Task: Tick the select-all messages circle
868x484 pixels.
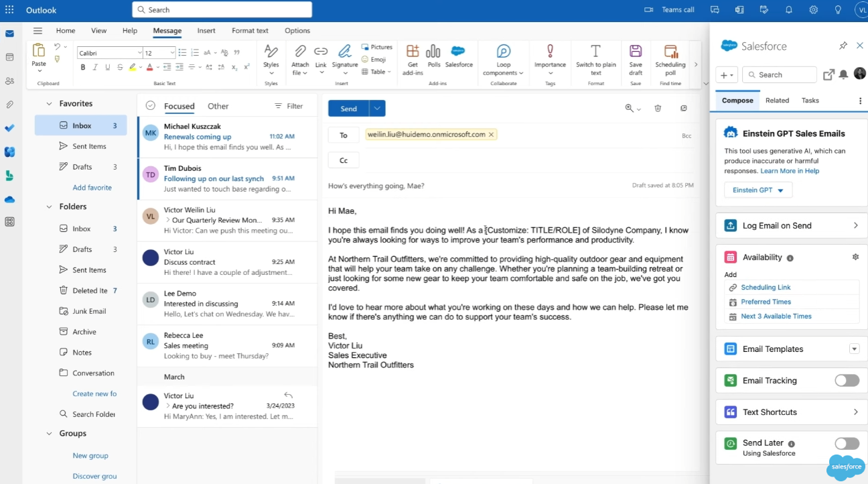Action: pyautogui.click(x=150, y=105)
